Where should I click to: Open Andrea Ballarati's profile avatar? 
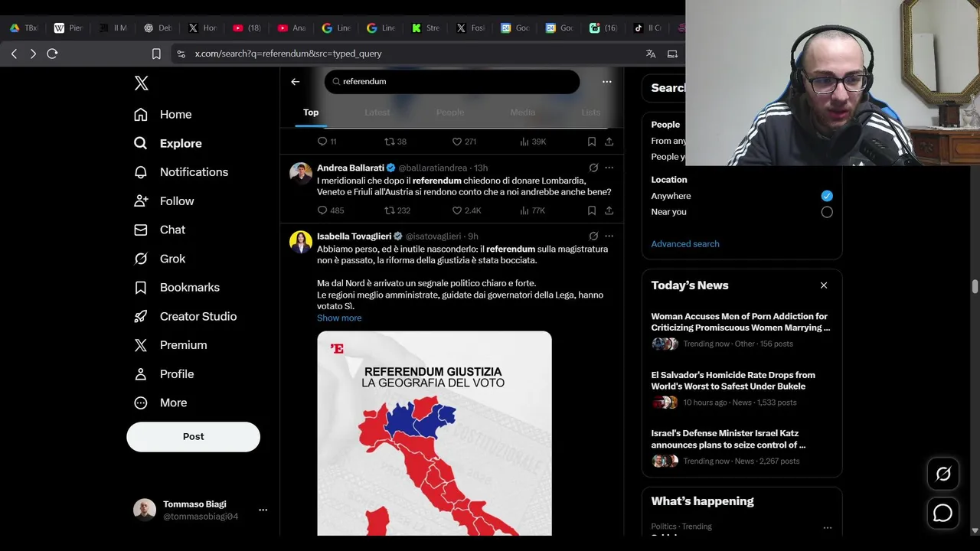coord(301,173)
